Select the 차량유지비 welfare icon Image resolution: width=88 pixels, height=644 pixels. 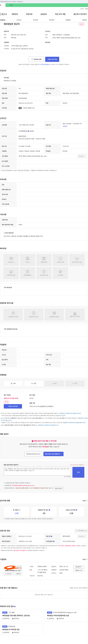pos(44,260)
